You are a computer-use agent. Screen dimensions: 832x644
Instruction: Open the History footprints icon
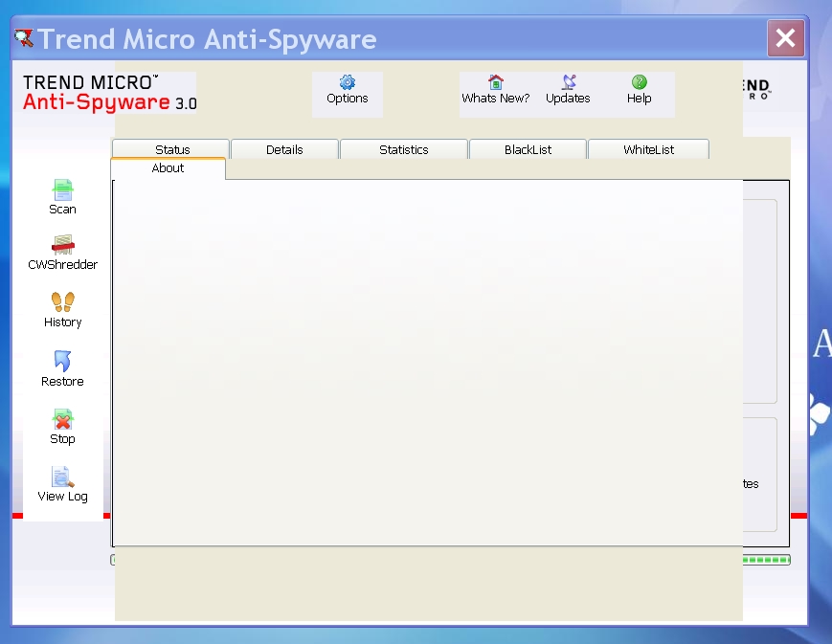pos(62,301)
